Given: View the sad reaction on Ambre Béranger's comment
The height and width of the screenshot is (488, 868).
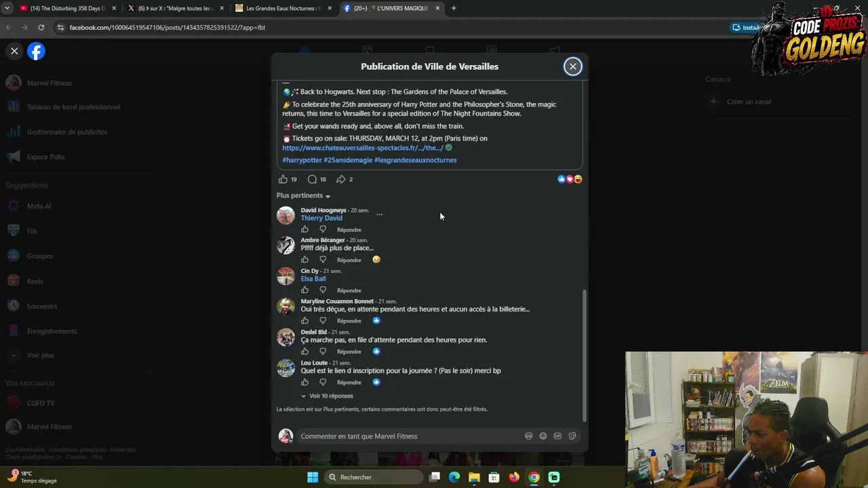Looking at the screenshot, I should click(x=376, y=260).
